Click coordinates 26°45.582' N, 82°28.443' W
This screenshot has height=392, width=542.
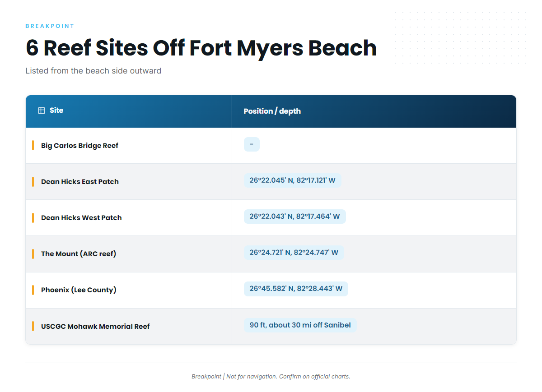point(296,289)
